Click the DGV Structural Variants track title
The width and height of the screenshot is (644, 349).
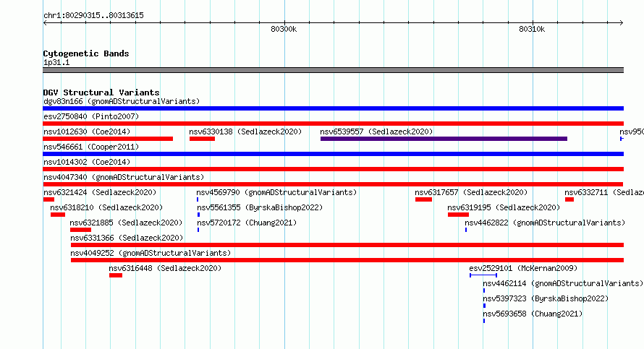101,92
